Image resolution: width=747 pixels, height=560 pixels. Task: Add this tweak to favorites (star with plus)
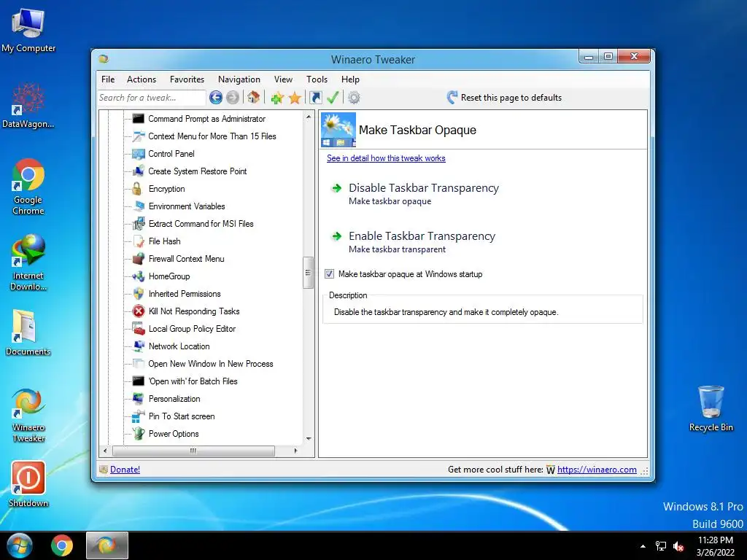[277, 98]
